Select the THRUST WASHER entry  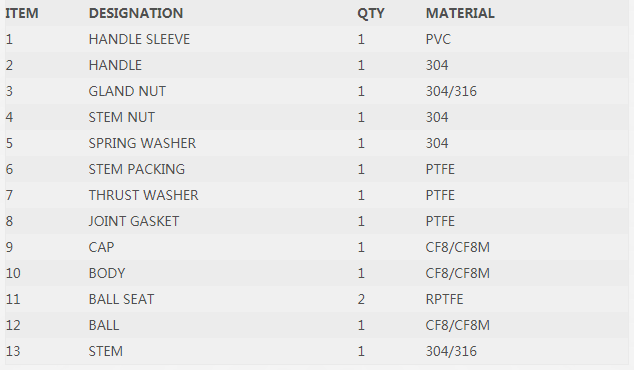143,195
